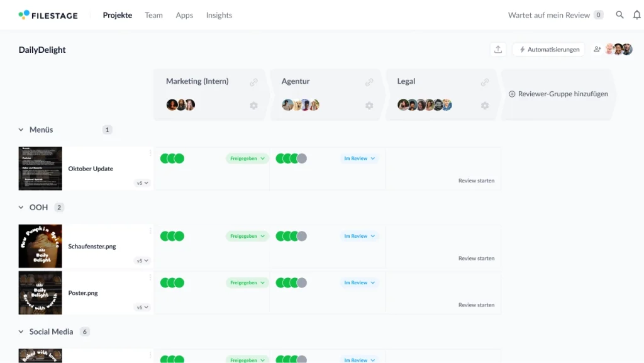Switch to the Team section
The width and height of the screenshot is (644, 363).
point(153,15)
